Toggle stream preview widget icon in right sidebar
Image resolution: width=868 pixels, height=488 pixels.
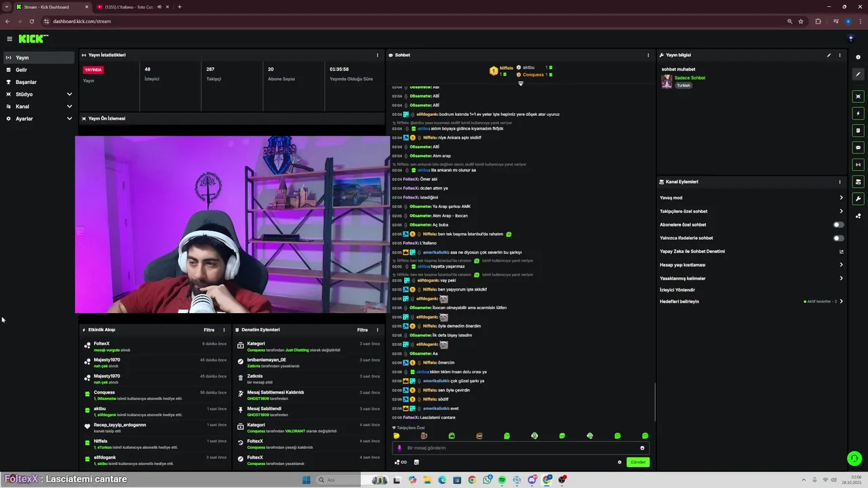point(858,96)
